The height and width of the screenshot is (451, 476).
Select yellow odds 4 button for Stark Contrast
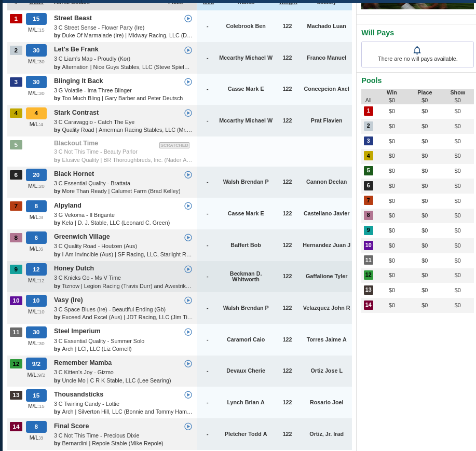36,113
